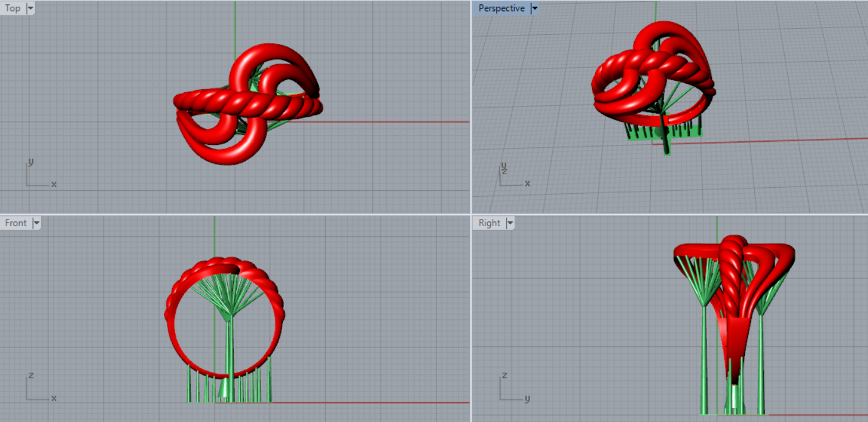Click the Right viewport title label
This screenshot has width=868, height=422.
489,223
